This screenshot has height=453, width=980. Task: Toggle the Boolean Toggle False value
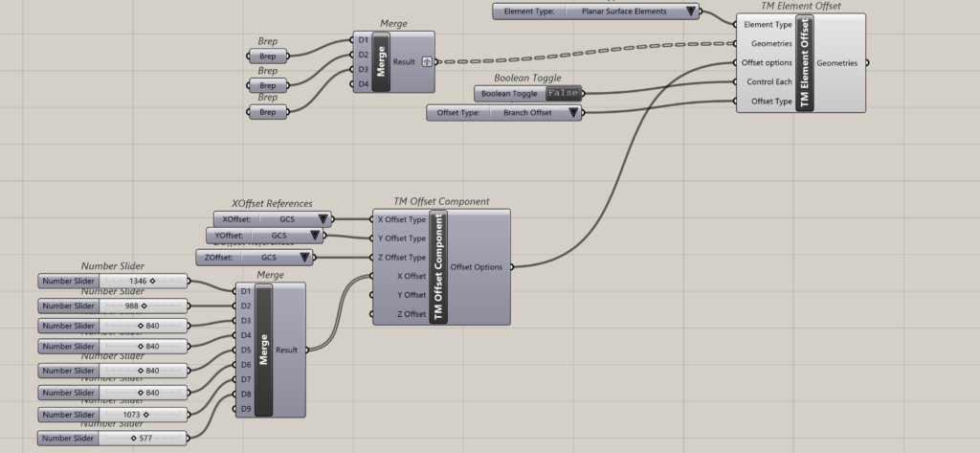pos(563,93)
